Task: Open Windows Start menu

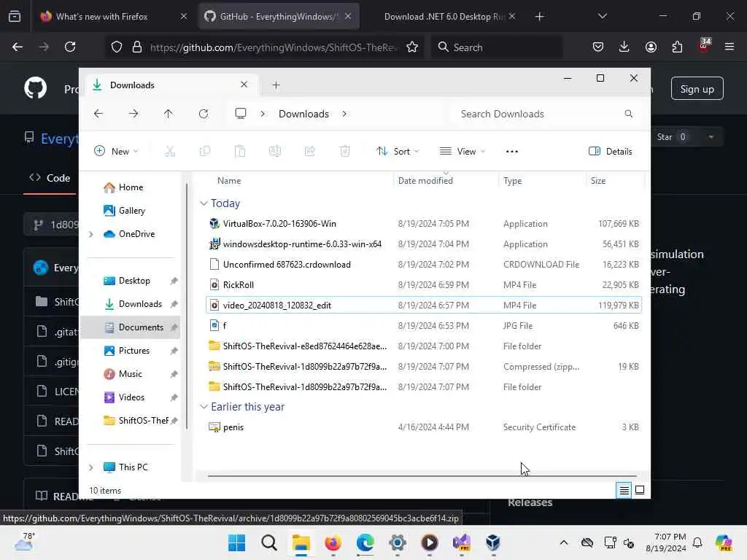Action: (237, 542)
